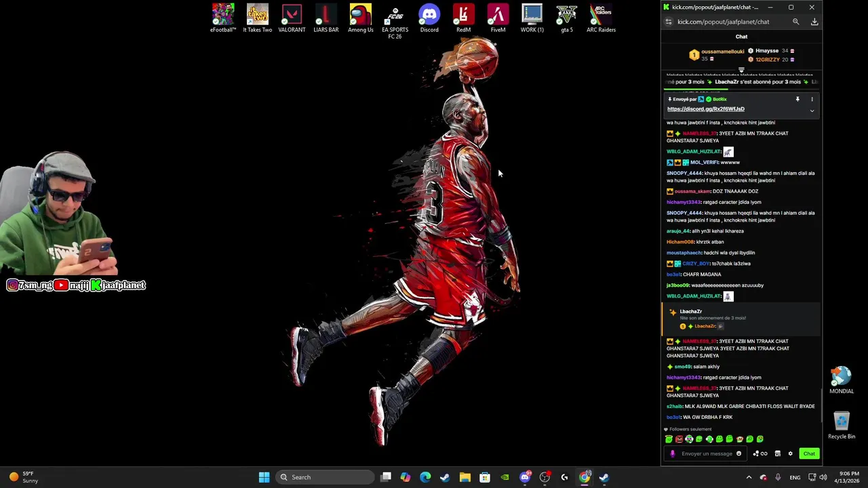Open Microsoft Edge from taskbar

point(425,477)
